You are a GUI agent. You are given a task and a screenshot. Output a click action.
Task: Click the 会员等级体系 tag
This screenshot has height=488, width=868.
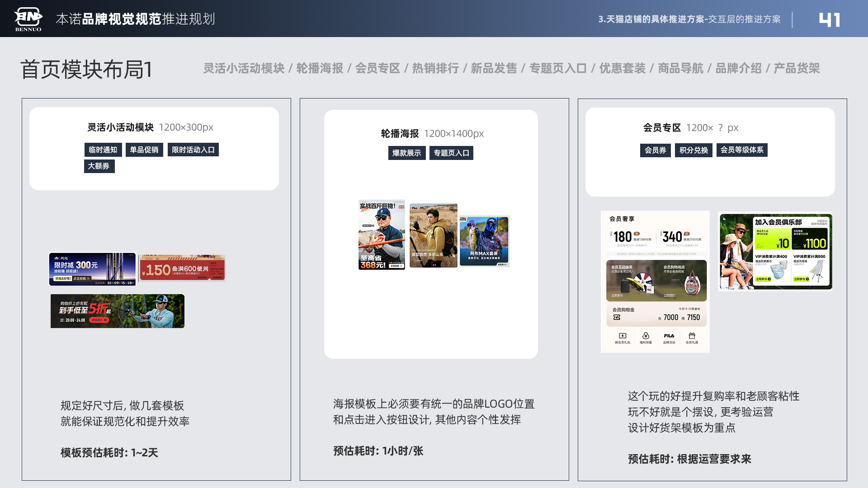click(742, 150)
